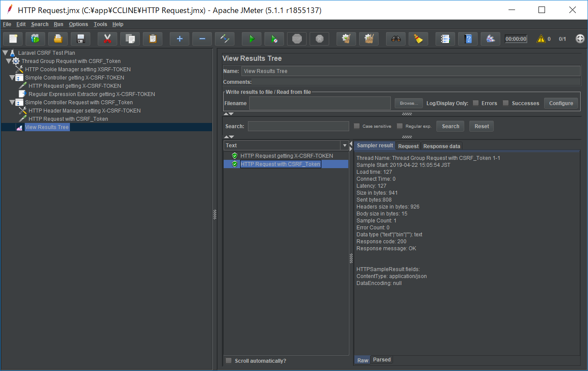Click the broom Reset Search icon
Screen dimensions: 588x371
click(x=418, y=39)
